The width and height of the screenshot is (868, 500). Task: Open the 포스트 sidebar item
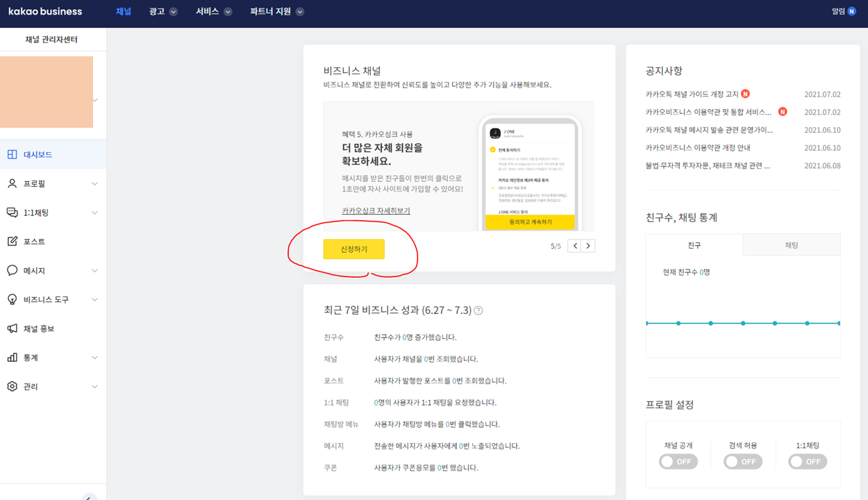click(53, 242)
